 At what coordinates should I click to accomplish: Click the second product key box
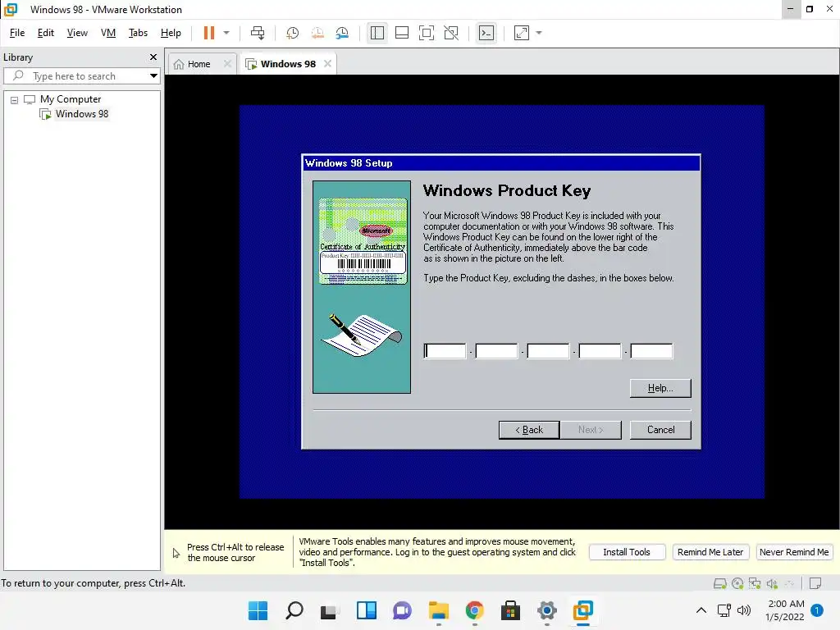tap(496, 351)
